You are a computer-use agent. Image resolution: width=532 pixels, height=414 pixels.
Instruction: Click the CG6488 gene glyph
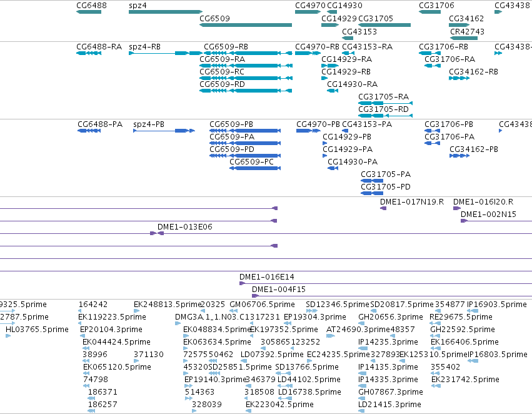pyautogui.click(x=89, y=12)
